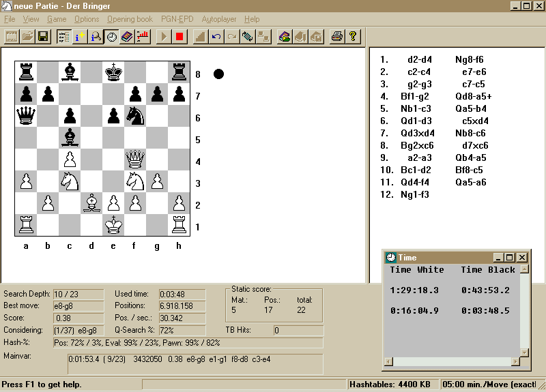The width and height of the screenshot is (546, 392).
Task: Click the red Stop button in toolbar
Action: 179,36
